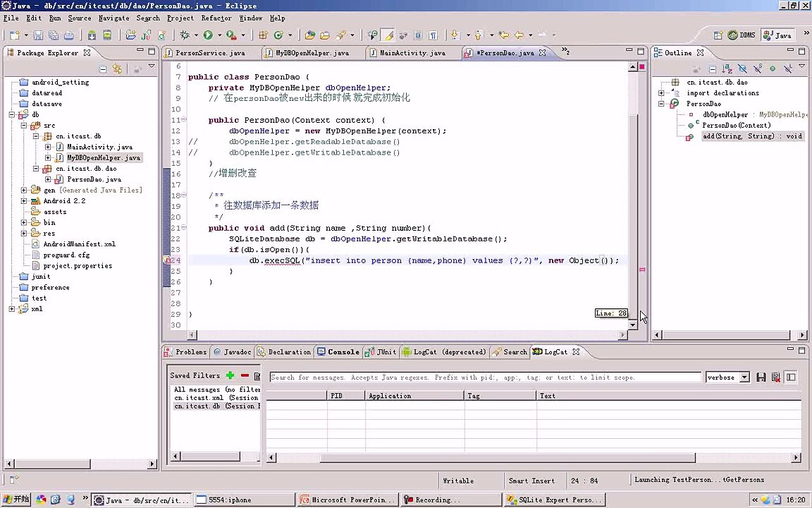Expand import declarations in Outline

[661, 93]
